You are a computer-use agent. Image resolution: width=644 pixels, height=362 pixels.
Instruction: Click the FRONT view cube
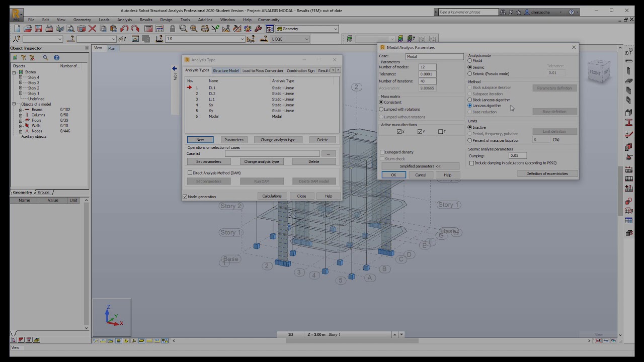[599, 71]
